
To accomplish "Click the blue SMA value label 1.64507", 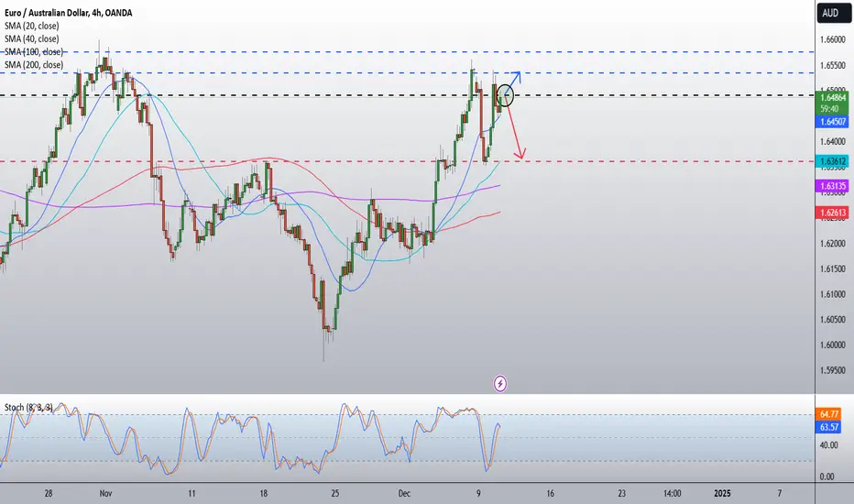I will (832, 122).
